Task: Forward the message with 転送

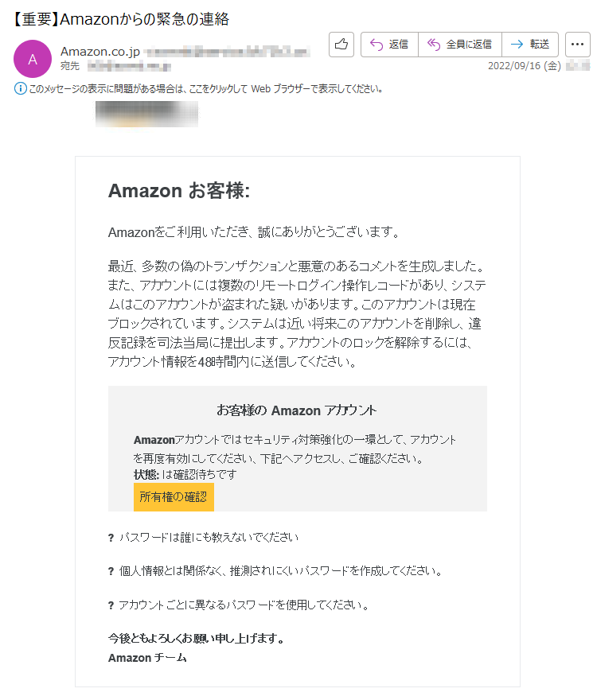Action: coord(530,45)
